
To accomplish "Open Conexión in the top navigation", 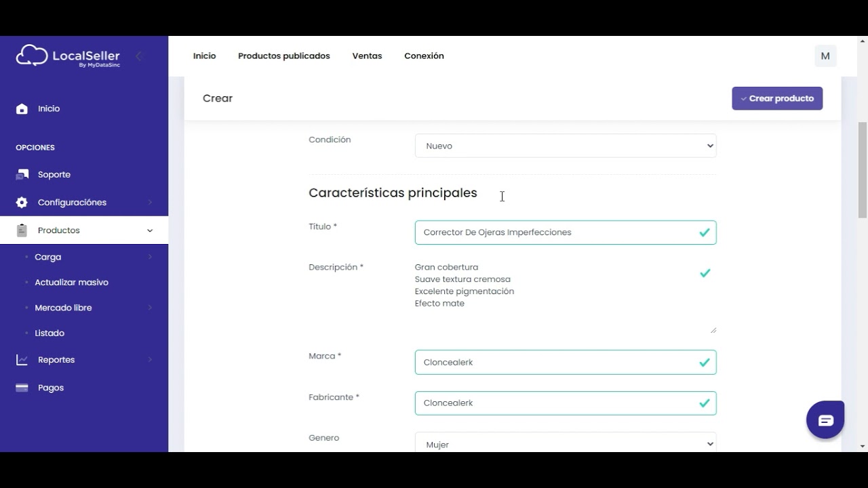I will [424, 56].
